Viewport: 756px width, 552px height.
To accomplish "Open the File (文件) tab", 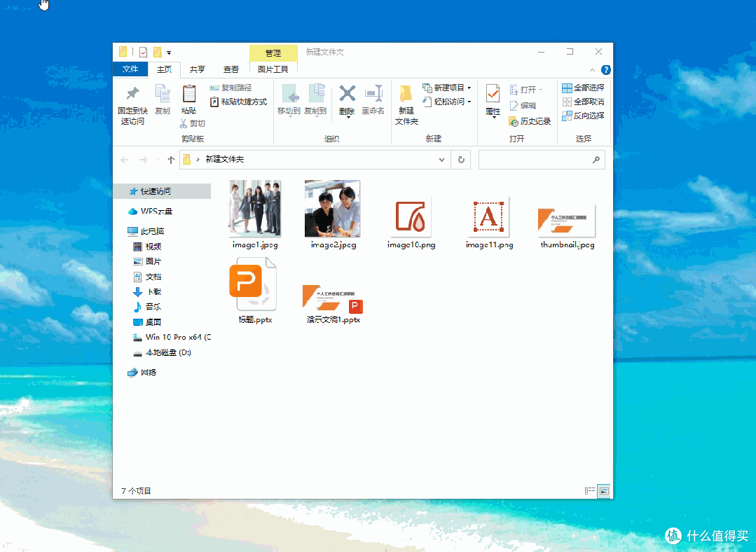I will pyautogui.click(x=130, y=69).
